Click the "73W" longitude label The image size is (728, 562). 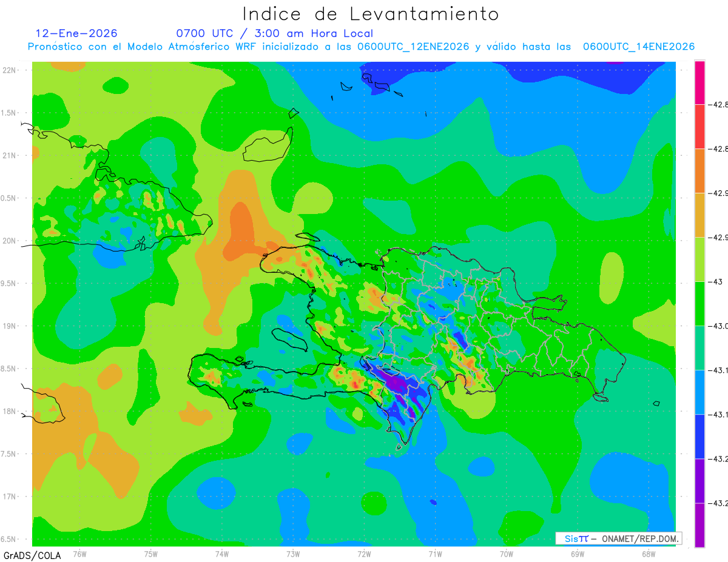pyautogui.click(x=293, y=554)
